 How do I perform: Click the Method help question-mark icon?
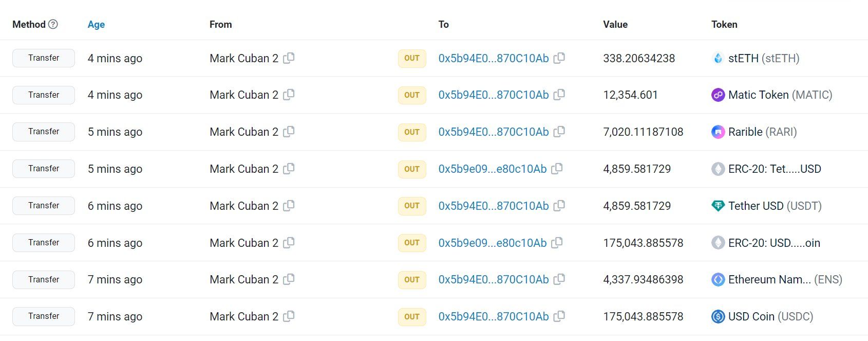pyautogui.click(x=53, y=24)
